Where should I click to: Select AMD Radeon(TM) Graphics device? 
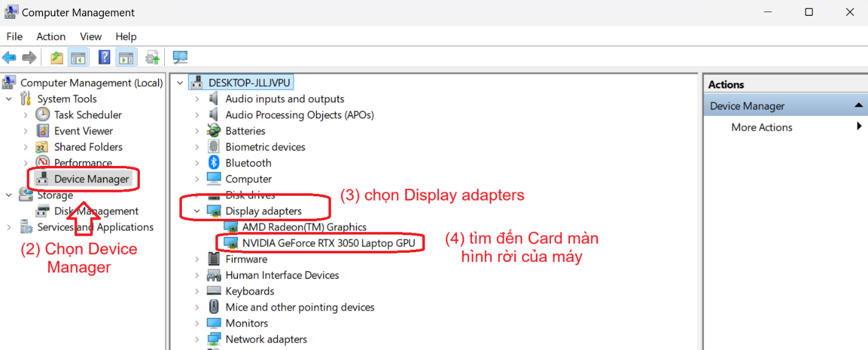tap(304, 227)
